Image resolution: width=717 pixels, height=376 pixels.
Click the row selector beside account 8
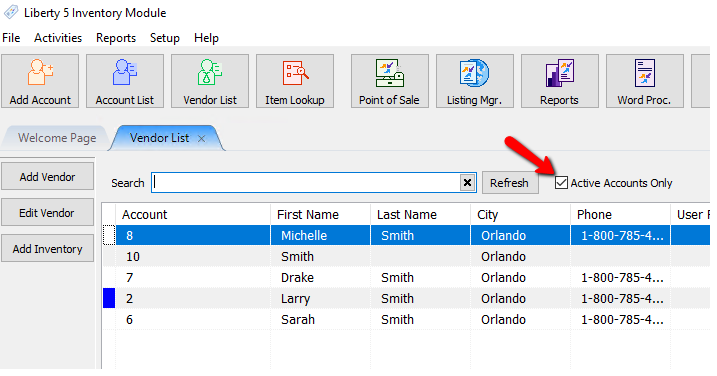tap(109, 235)
